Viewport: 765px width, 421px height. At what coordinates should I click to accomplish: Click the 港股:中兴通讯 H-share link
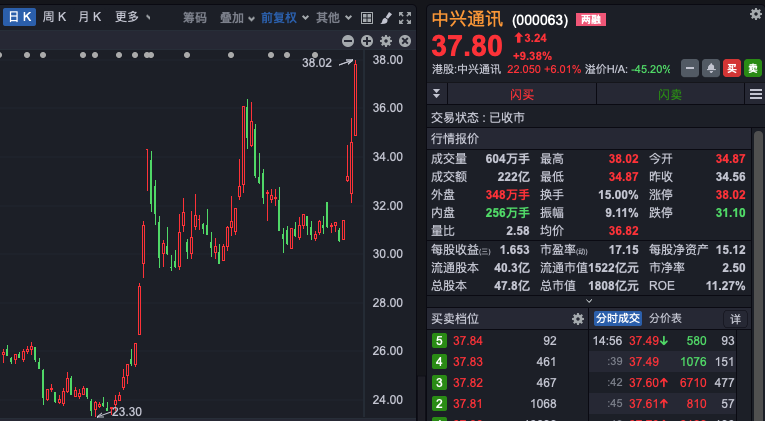pyautogui.click(x=466, y=69)
